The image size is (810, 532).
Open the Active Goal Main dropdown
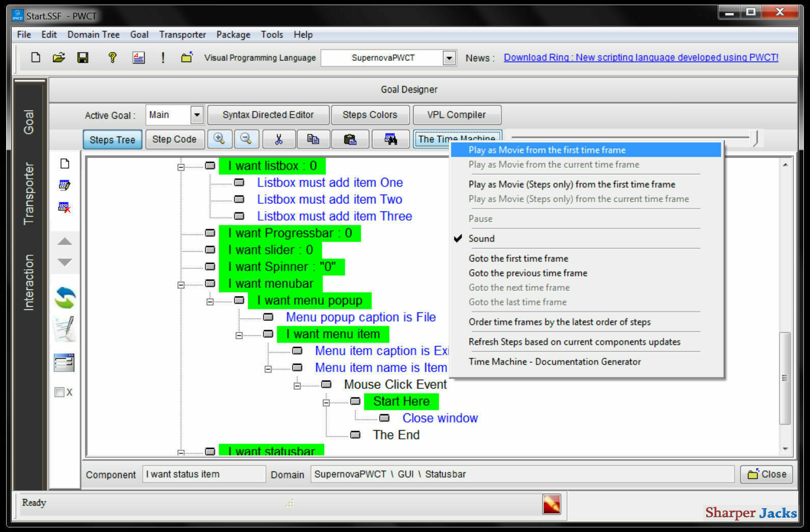pos(197,115)
